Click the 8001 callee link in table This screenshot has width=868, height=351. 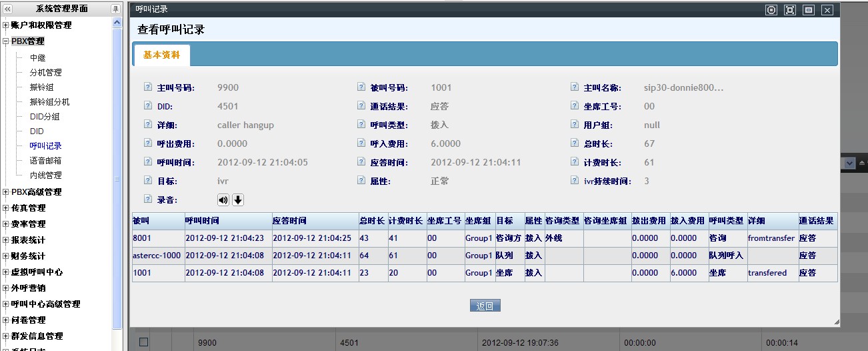pyautogui.click(x=142, y=238)
